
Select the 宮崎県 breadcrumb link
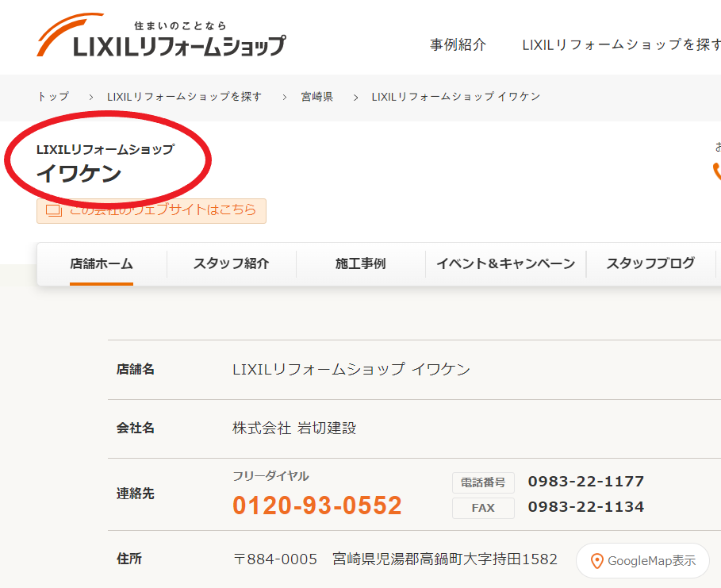pos(316,97)
